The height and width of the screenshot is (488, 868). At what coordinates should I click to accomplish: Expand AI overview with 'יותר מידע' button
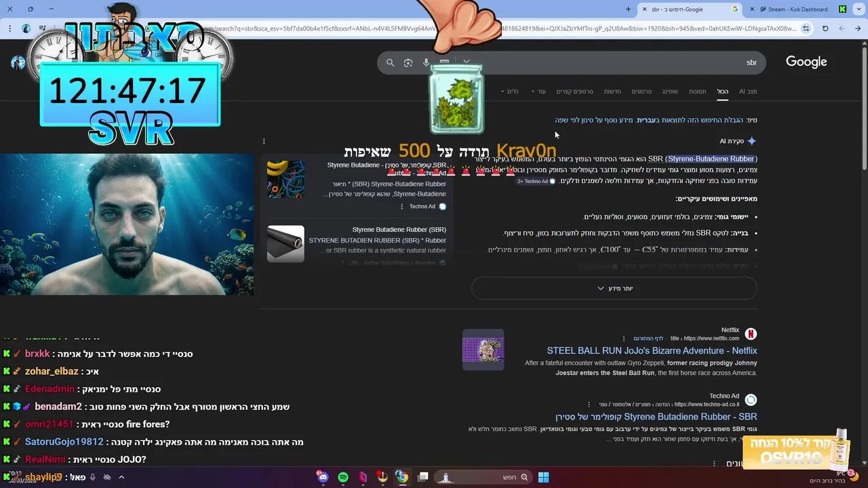coord(614,288)
